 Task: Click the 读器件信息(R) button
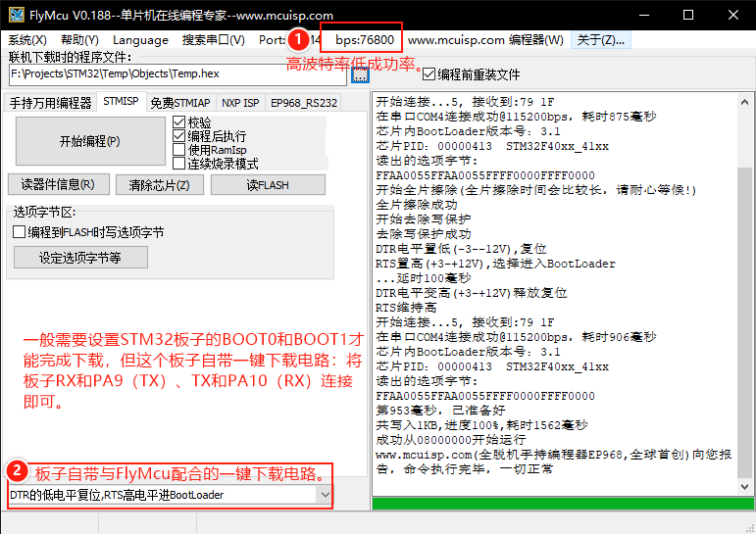(x=58, y=184)
